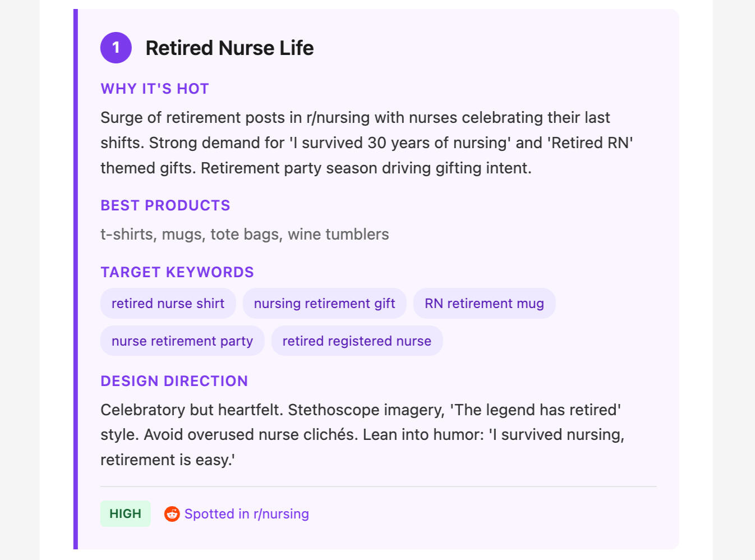The width and height of the screenshot is (755, 560).
Task: Open the 'Spotted in r/nursing' link
Action: [247, 514]
